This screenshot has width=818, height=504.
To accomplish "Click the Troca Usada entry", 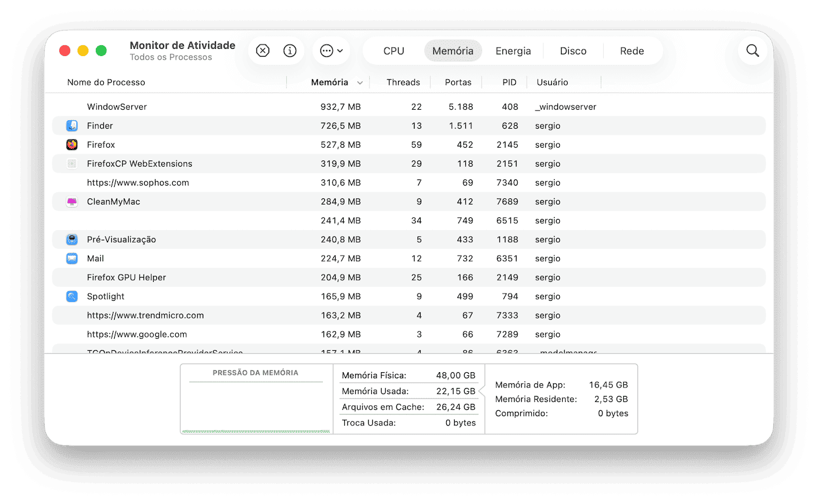I will (x=408, y=423).
